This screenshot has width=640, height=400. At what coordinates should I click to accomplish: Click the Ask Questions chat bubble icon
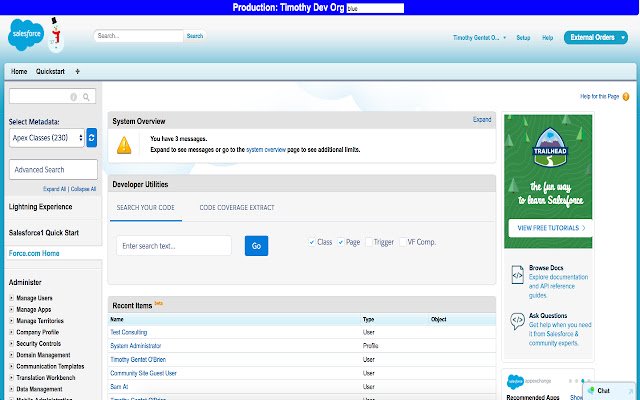point(517,321)
